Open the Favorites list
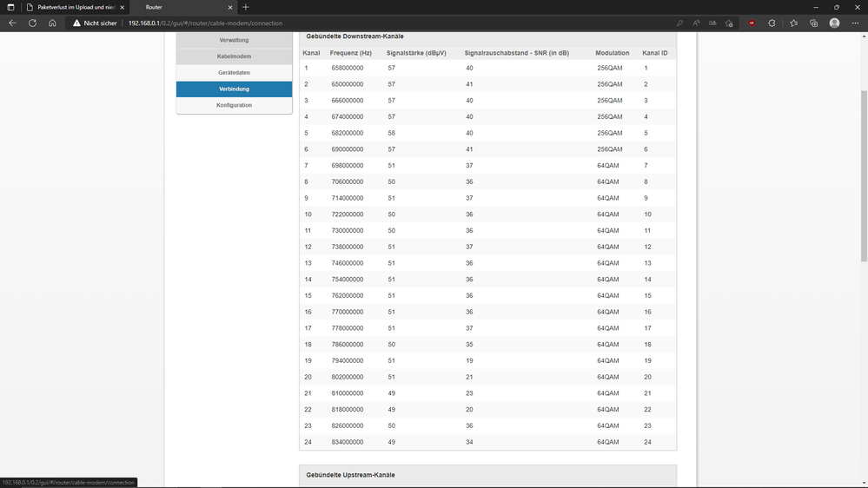Screen dimensions: 868x488 click(794, 23)
